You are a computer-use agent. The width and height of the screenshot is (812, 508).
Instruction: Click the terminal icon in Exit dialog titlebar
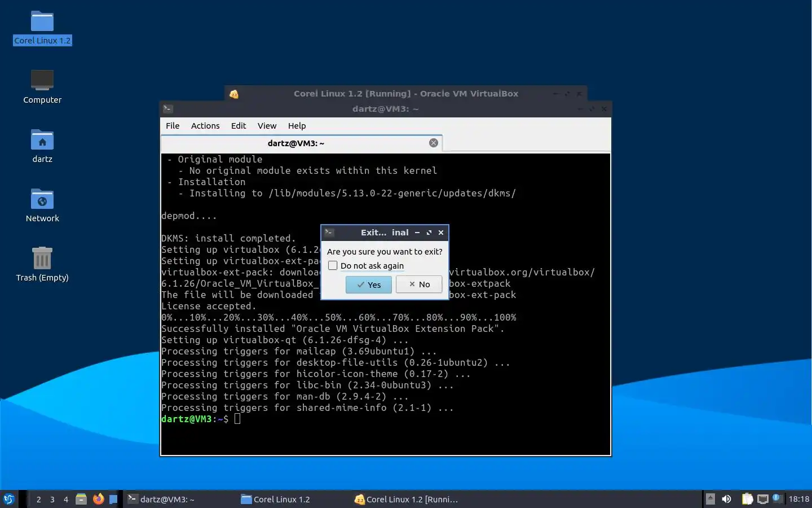click(x=329, y=233)
